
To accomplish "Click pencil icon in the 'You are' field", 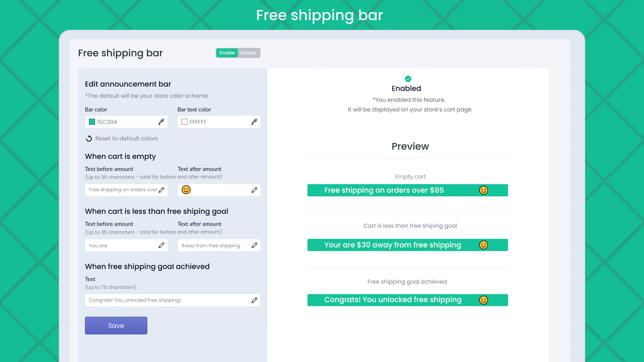I will (x=161, y=245).
